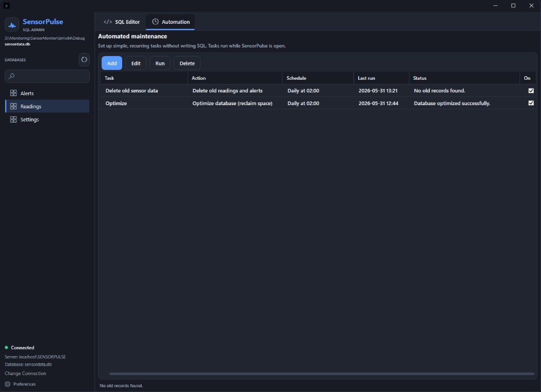The image size is (541, 392).
Task: Click the SQL Editor code brackets icon
Action: tap(108, 22)
